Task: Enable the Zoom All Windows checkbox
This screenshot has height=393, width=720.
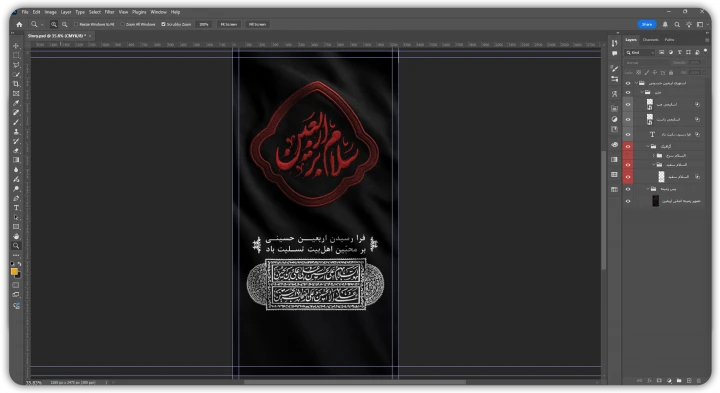Action: tap(123, 24)
